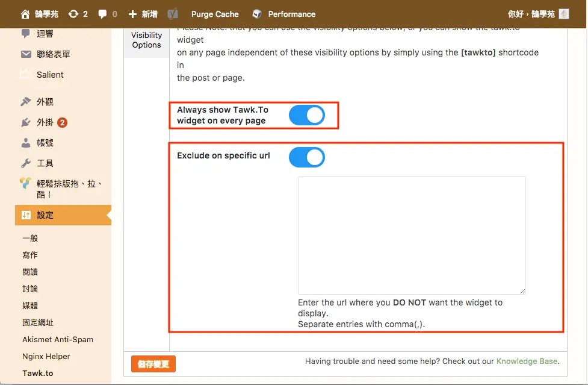Open the Yoast SEO icon in admin bar
The width and height of the screenshot is (588, 385).
[173, 14]
